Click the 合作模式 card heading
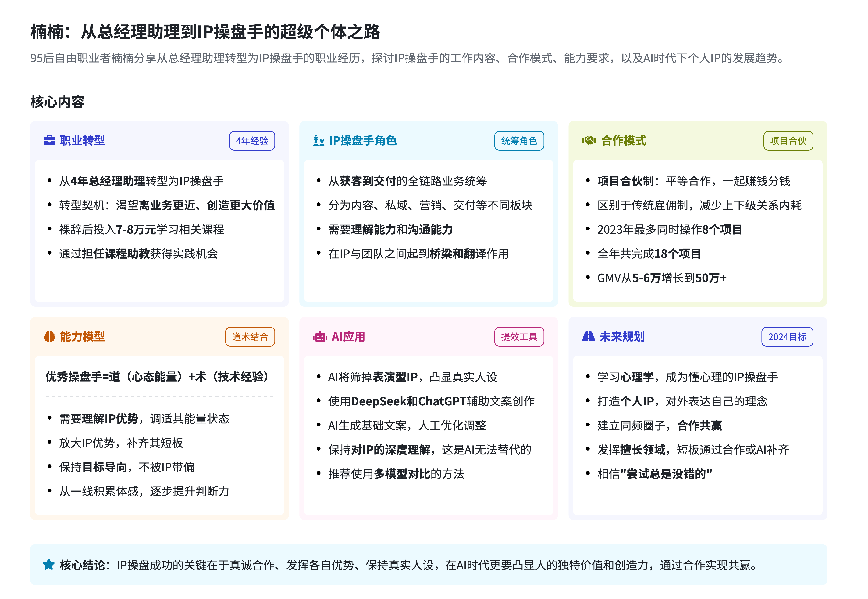This screenshot has height=599, width=868. pyautogui.click(x=624, y=141)
